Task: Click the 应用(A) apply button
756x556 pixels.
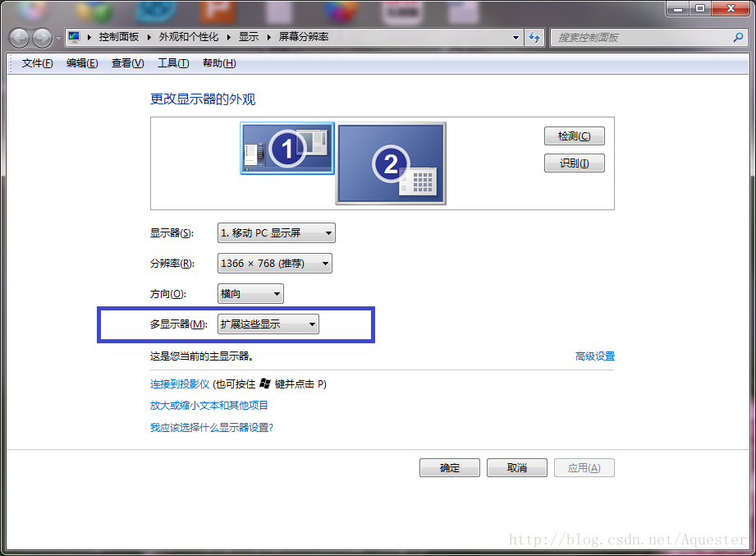Action: (584, 468)
